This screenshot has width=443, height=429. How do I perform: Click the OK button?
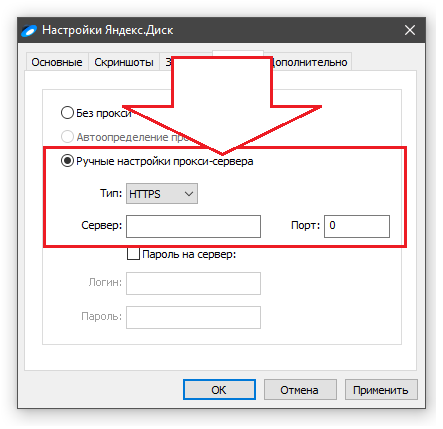[x=219, y=390]
